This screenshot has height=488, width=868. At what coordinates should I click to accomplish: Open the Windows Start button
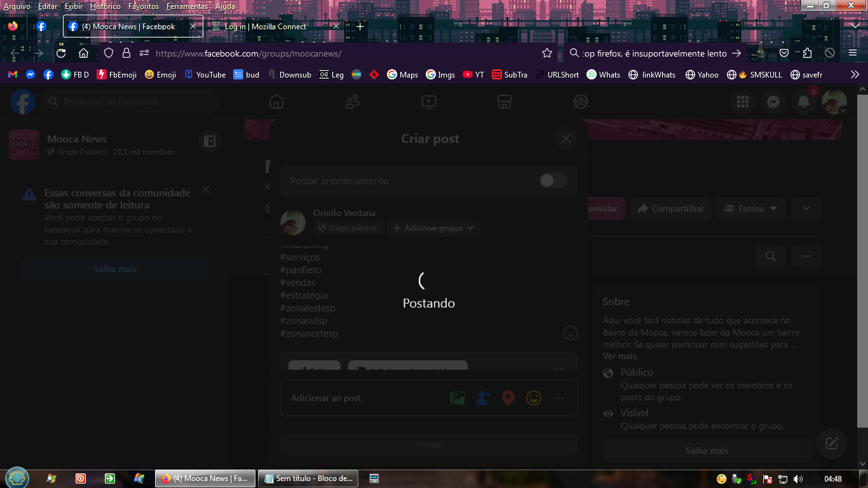click(17, 478)
